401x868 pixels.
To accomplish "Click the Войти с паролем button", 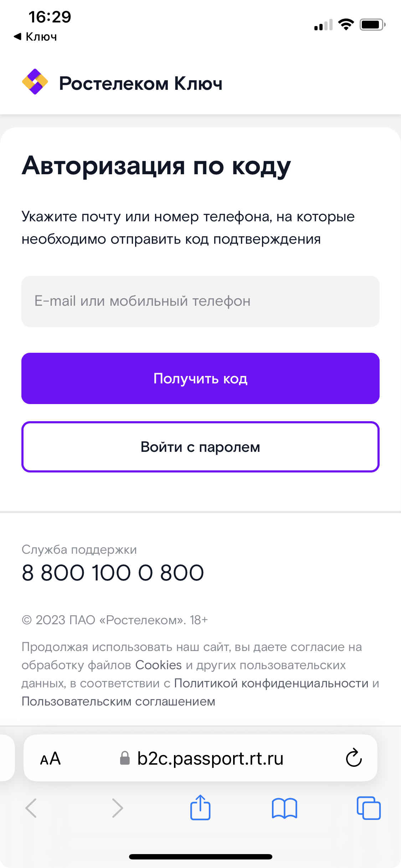I will click(x=200, y=447).
